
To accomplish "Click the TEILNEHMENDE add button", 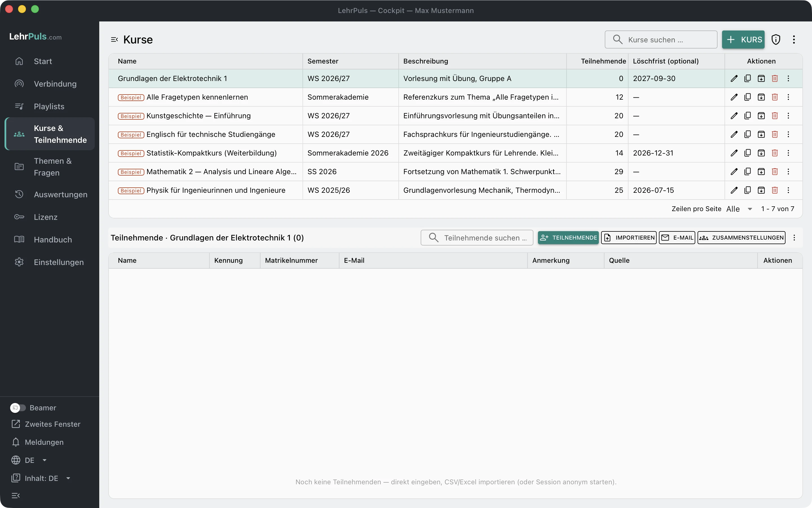I will point(568,238).
